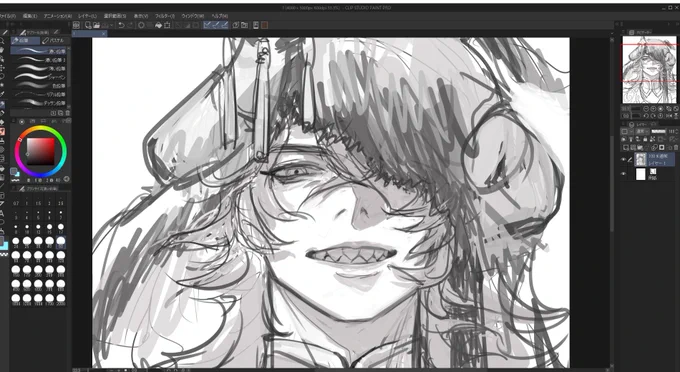
Task: Toggle the first Snap to ruler button
Action: [207, 25]
